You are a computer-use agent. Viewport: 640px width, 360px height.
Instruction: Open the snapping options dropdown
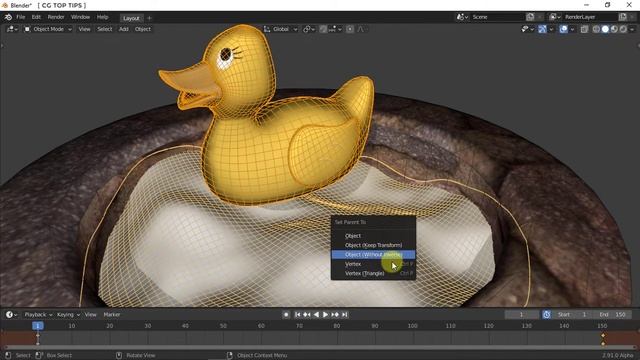pyautogui.click(x=335, y=29)
